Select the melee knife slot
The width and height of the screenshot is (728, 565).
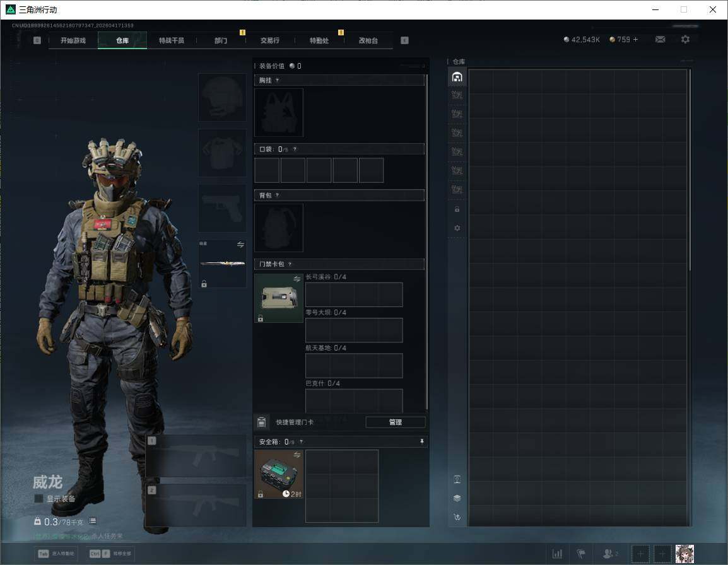tap(223, 264)
